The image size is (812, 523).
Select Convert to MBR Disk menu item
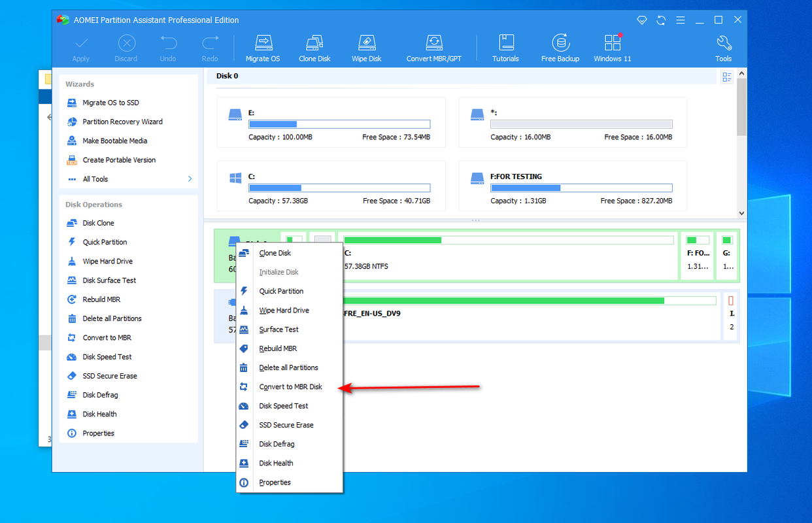click(x=290, y=386)
